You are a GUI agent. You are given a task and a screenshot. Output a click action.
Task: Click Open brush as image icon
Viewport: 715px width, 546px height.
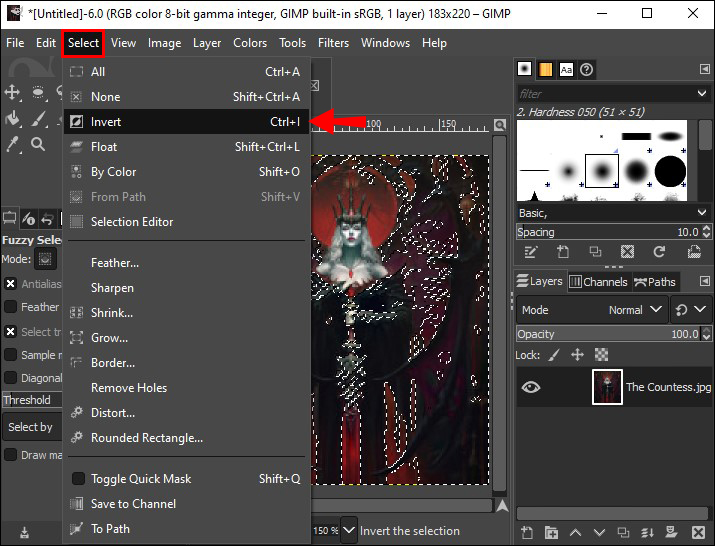[694, 252]
